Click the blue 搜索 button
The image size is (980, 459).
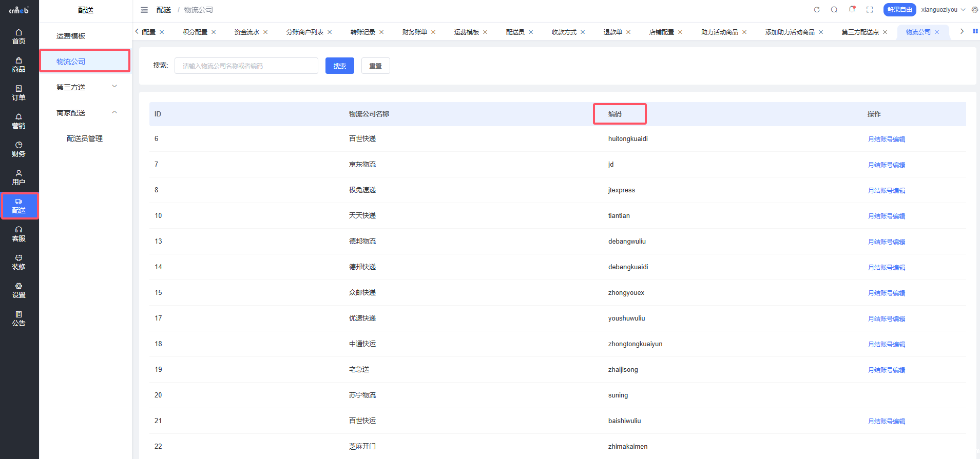click(x=339, y=66)
